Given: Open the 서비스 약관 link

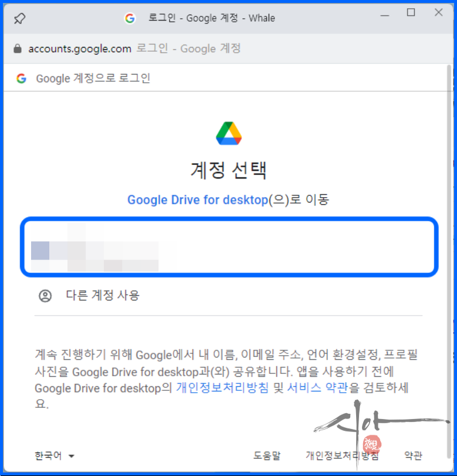Looking at the screenshot, I should coord(317,387).
